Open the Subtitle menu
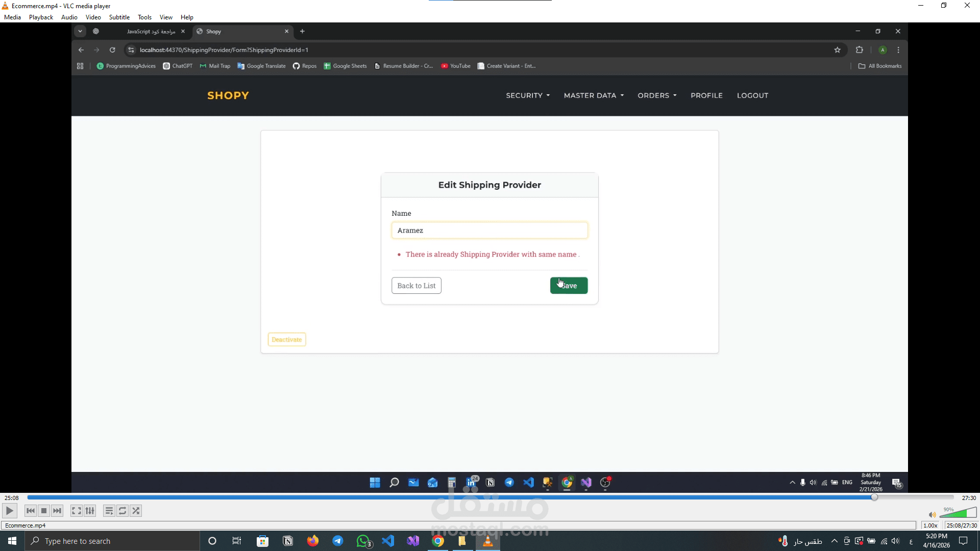 click(119, 17)
